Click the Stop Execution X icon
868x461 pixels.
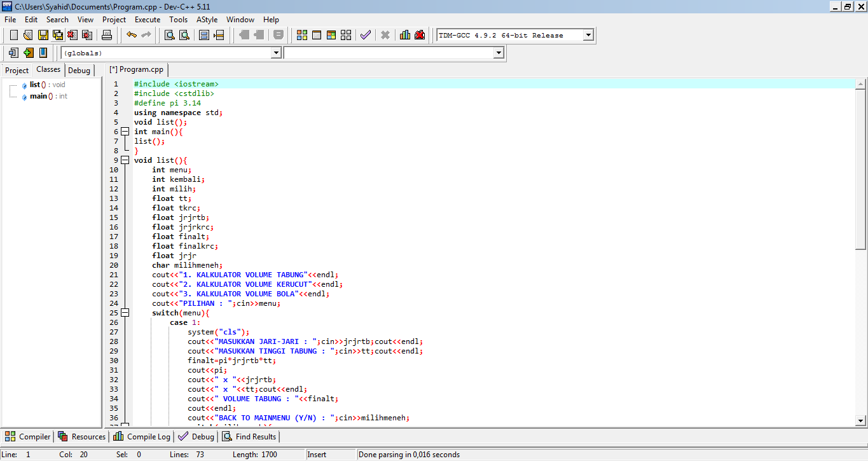(x=385, y=35)
